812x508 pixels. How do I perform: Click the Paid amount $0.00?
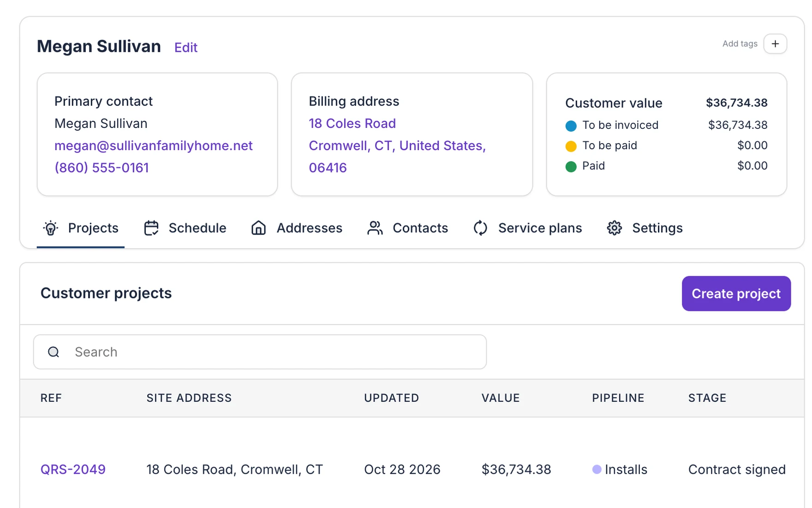click(752, 166)
